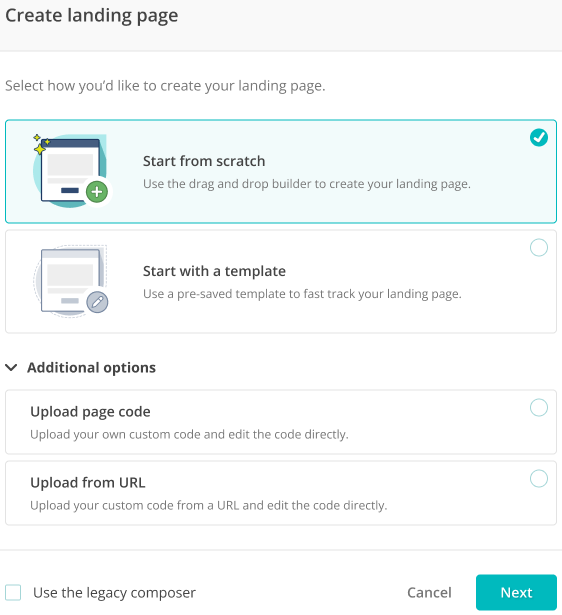
Task: Select the Start with a template radio button
Action: coord(539,247)
